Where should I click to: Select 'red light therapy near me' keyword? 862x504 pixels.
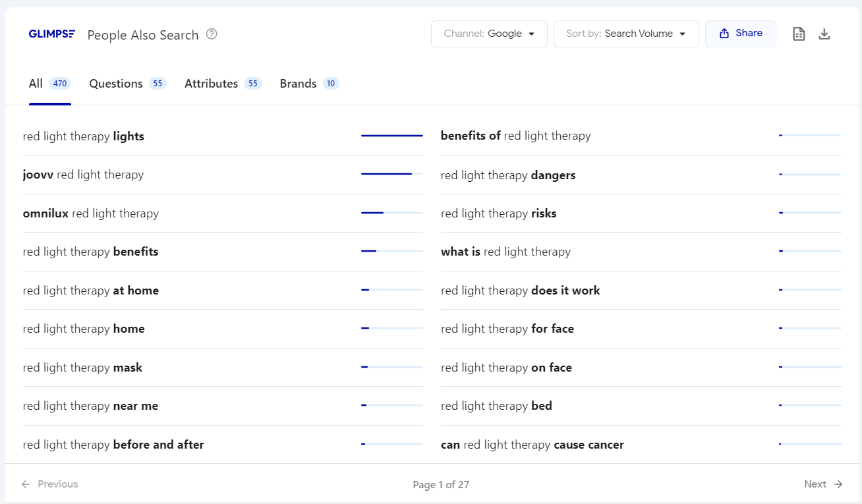click(90, 406)
